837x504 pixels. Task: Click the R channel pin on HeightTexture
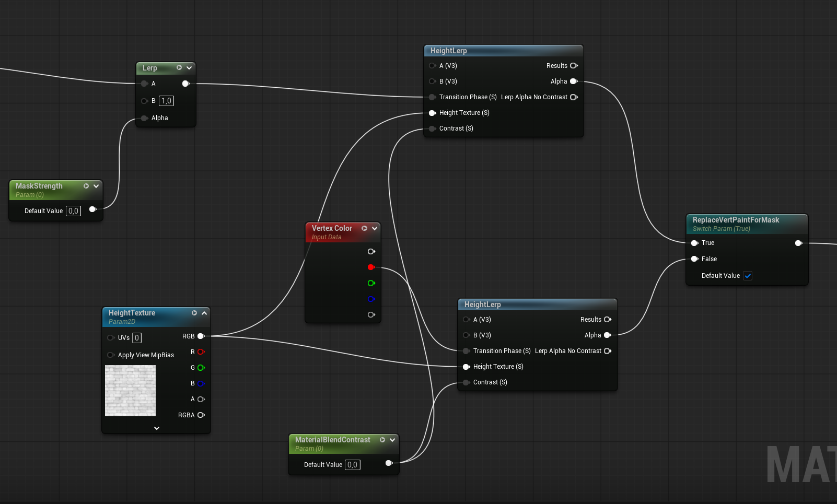[201, 352]
